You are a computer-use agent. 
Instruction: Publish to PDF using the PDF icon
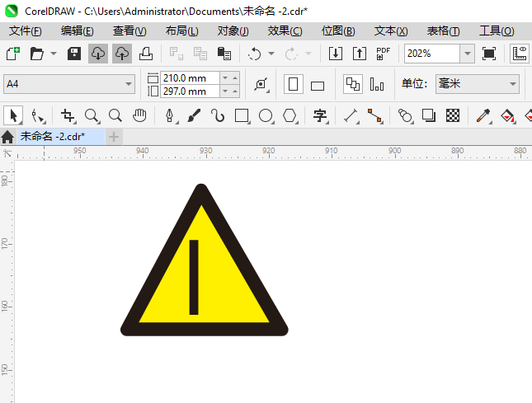(x=384, y=54)
